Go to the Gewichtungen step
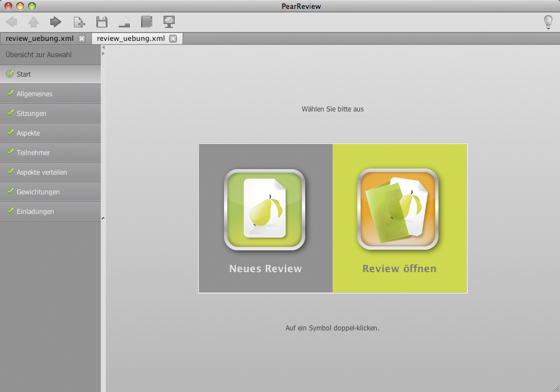This screenshot has height=392, width=560. point(50,192)
